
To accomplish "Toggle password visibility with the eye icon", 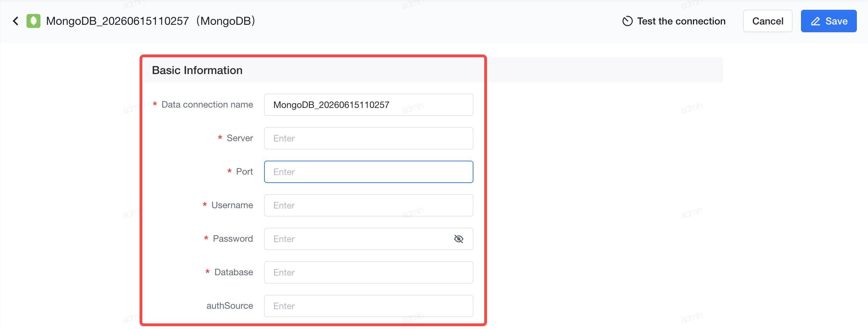I will point(459,239).
